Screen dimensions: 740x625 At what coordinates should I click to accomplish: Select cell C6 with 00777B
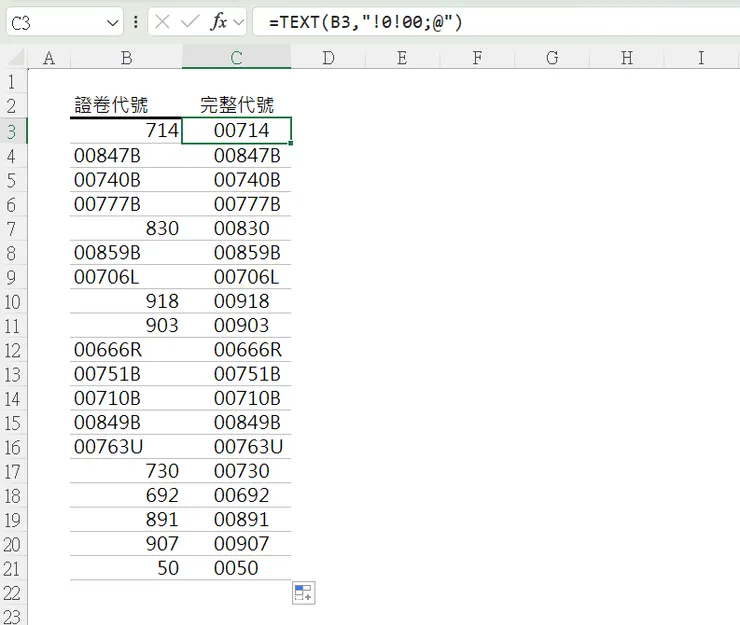[x=236, y=204]
